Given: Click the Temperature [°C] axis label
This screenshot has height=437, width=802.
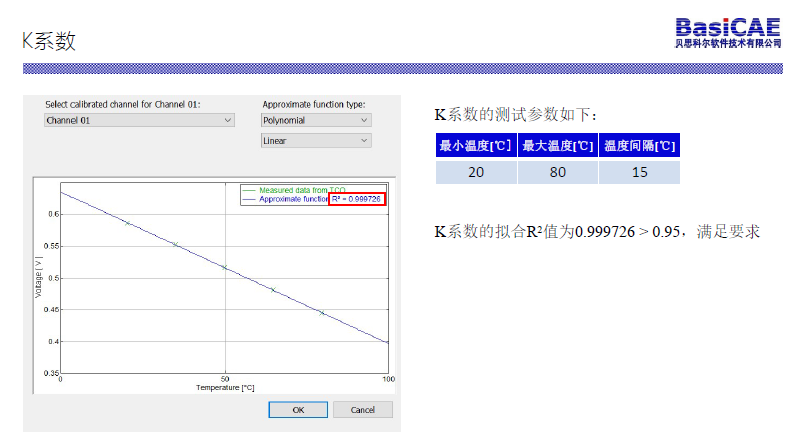Looking at the screenshot, I should coord(225,387).
